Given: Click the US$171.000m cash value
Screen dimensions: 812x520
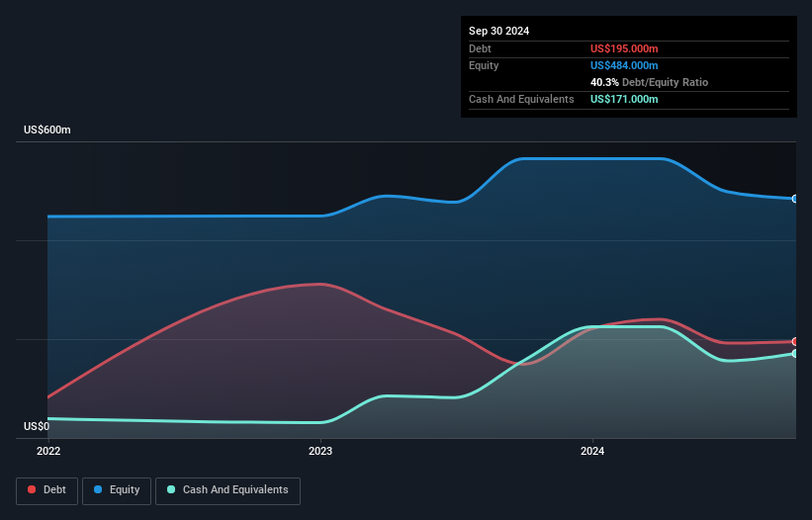Looking at the screenshot, I should (x=624, y=99).
